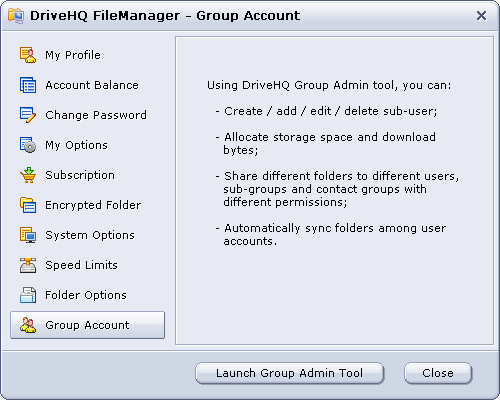Click the My Options gear icon
Image resolution: width=500 pixels, height=400 pixels.
pos(28,145)
